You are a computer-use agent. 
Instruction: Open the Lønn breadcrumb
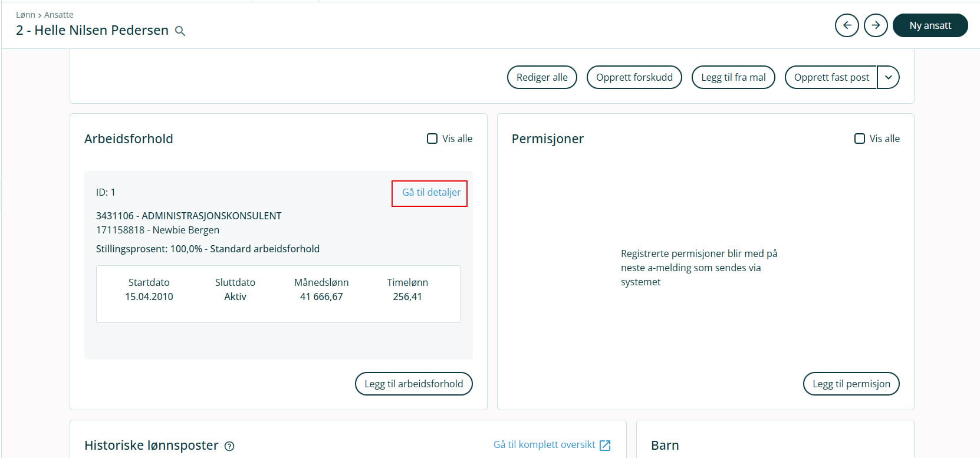pyautogui.click(x=25, y=15)
